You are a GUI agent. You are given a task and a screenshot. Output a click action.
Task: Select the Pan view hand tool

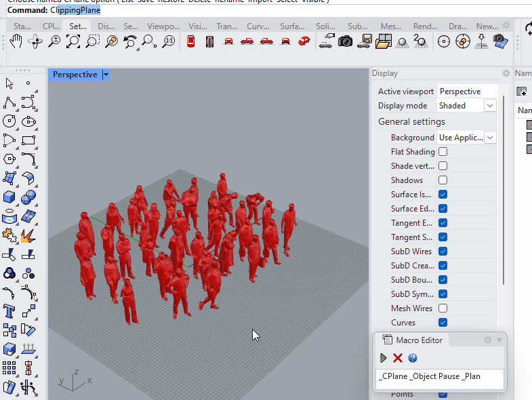coord(16,41)
